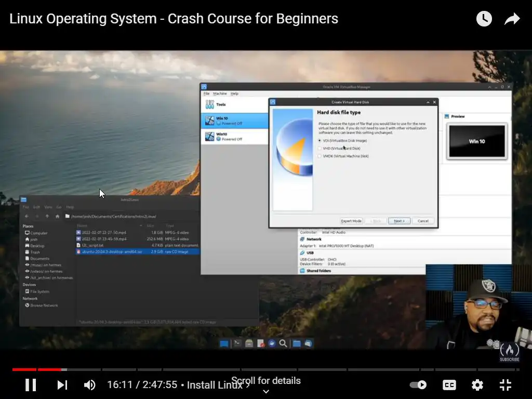
Task: Expand details via Scroll for details chevron
Action: click(266, 391)
